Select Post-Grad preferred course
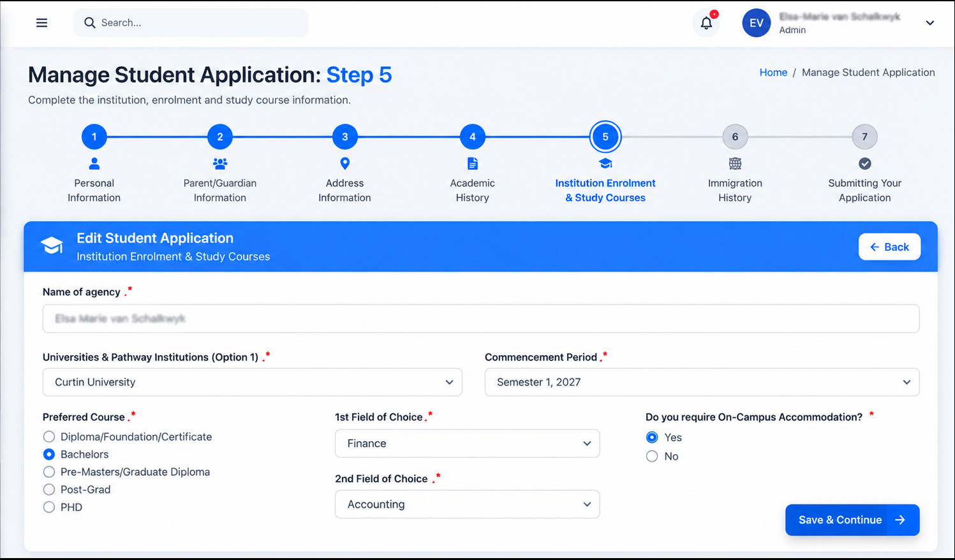 click(49, 490)
